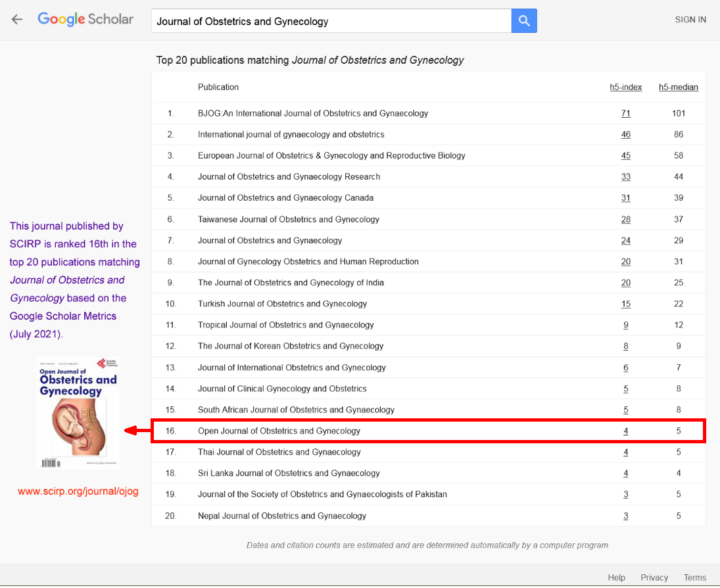Image resolution: width=720 pixels, height=588 pixels.
Task: Open the www.scirp.org/journal/ojog link
Action: pos(78,491)
